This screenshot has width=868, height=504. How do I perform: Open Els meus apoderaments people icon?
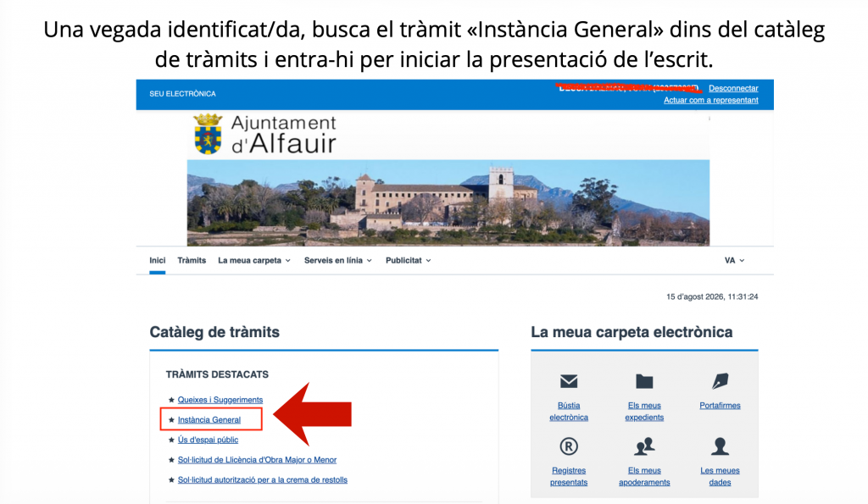[644, 446]
